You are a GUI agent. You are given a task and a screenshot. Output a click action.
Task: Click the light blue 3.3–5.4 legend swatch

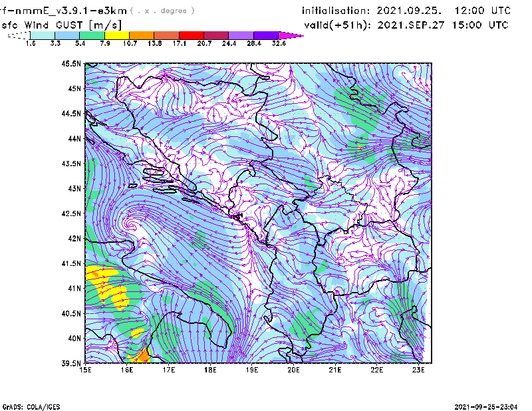coord(67,35)
